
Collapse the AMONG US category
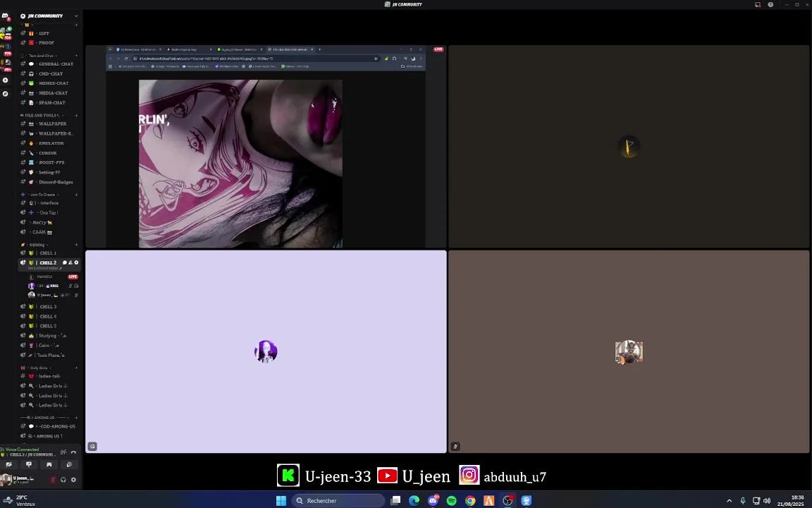(x=44, y=417)
